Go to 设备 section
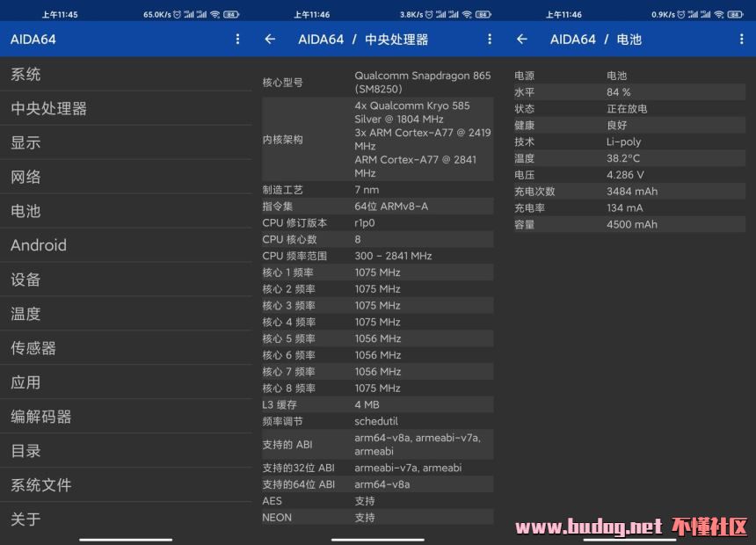This screenshot has height=545, width=756. click(126, 280)
